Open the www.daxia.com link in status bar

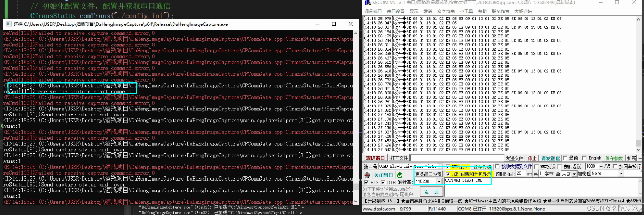click(378, 209)
